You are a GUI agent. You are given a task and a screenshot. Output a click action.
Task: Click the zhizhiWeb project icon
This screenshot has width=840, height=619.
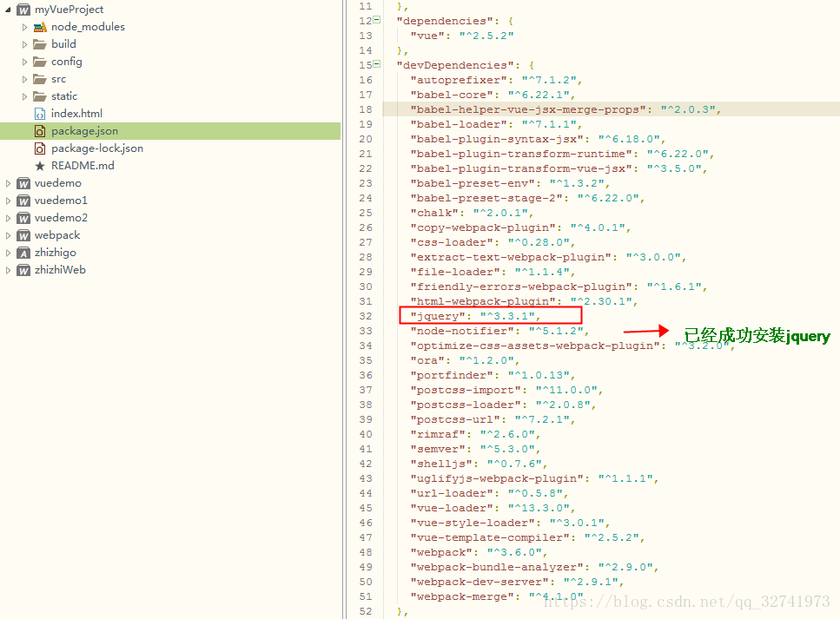(x=23, y=270)
